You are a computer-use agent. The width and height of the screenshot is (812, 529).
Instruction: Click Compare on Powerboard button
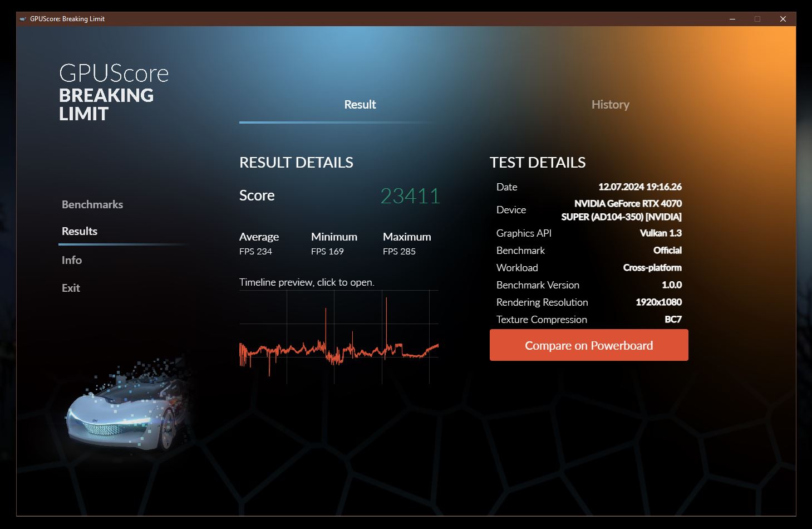coord(589,345)
